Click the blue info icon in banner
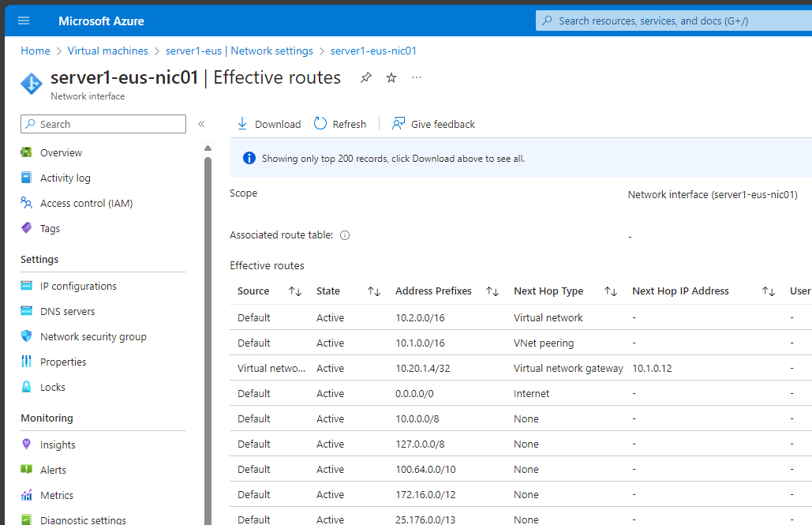This screenshot has height=525, width=812. tap(249, 158)
